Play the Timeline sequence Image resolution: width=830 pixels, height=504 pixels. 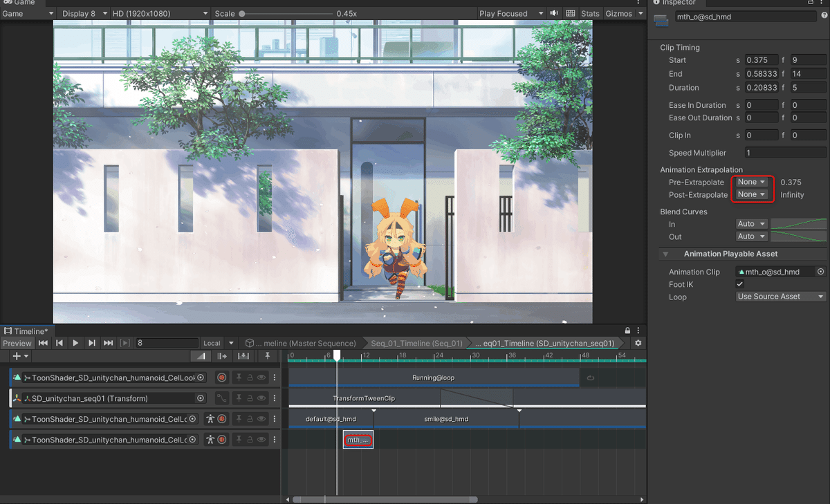tap(75, 343)
